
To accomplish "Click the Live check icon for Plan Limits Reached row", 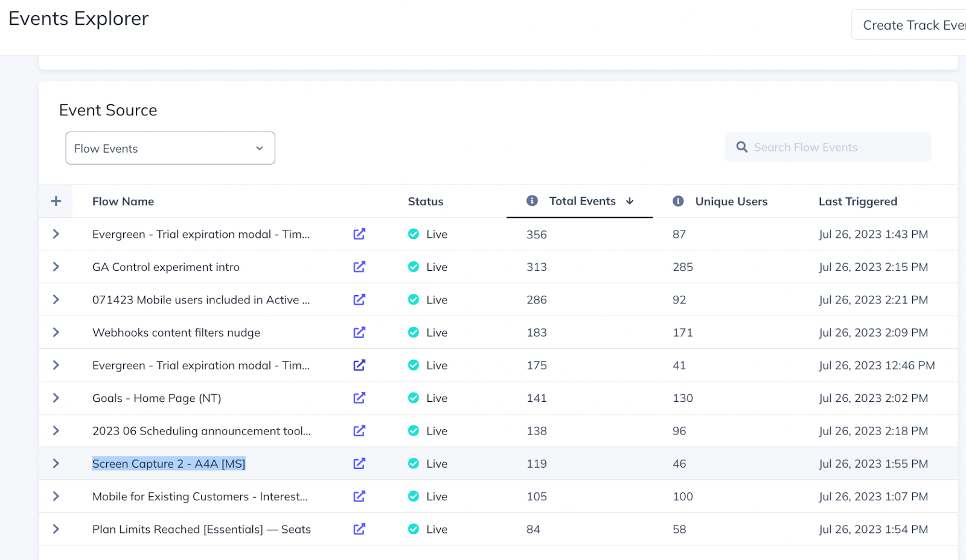I will pyautogui.click(x=414, y=529).
